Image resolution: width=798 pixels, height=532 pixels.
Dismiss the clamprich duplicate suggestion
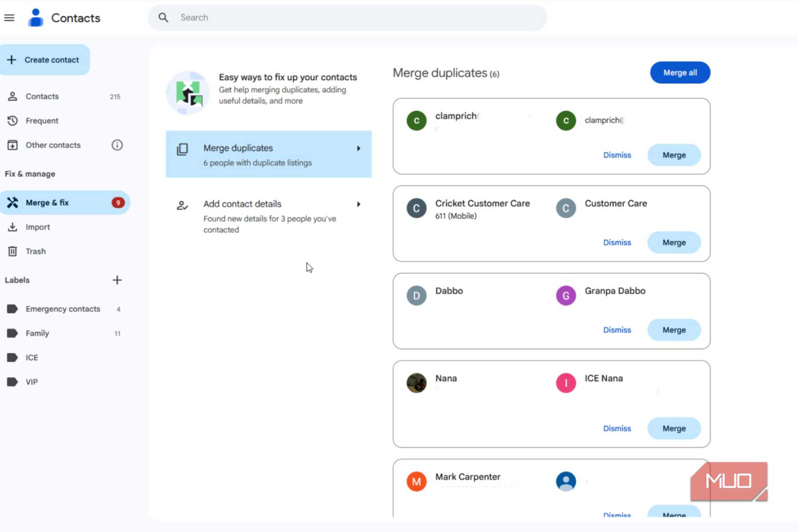617,155
